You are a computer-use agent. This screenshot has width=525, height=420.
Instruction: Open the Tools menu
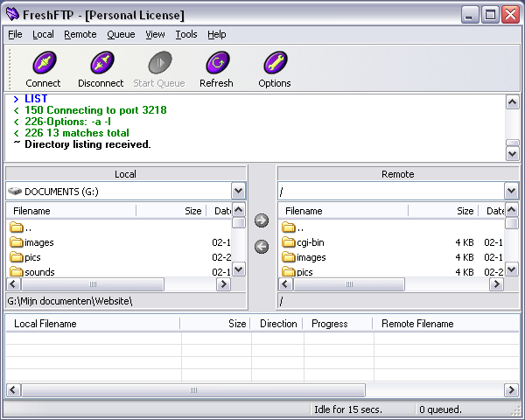point(185,34)
